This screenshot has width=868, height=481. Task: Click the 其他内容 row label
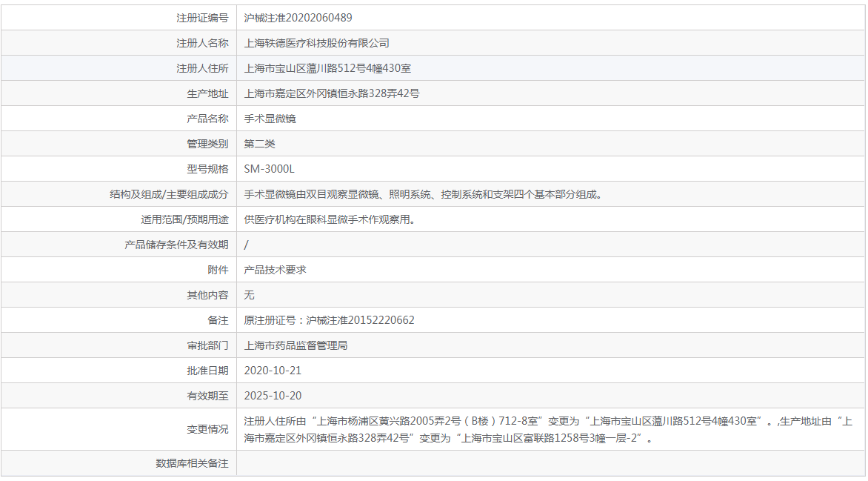[x=207, y=295]
